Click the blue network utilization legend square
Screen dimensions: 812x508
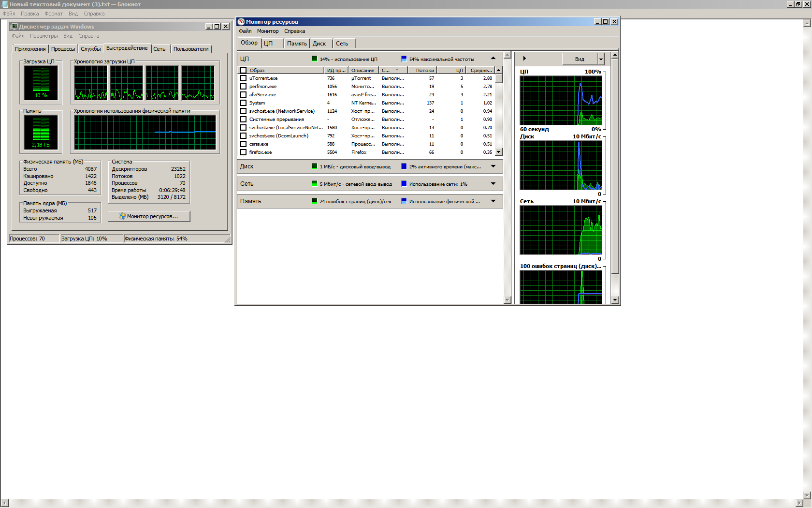click(404, 184)
